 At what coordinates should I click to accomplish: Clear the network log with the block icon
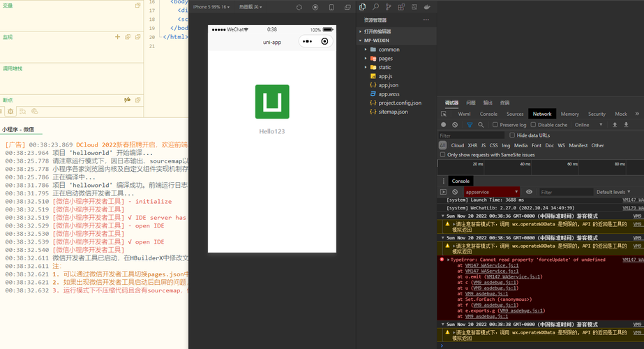tap(456, 125)
